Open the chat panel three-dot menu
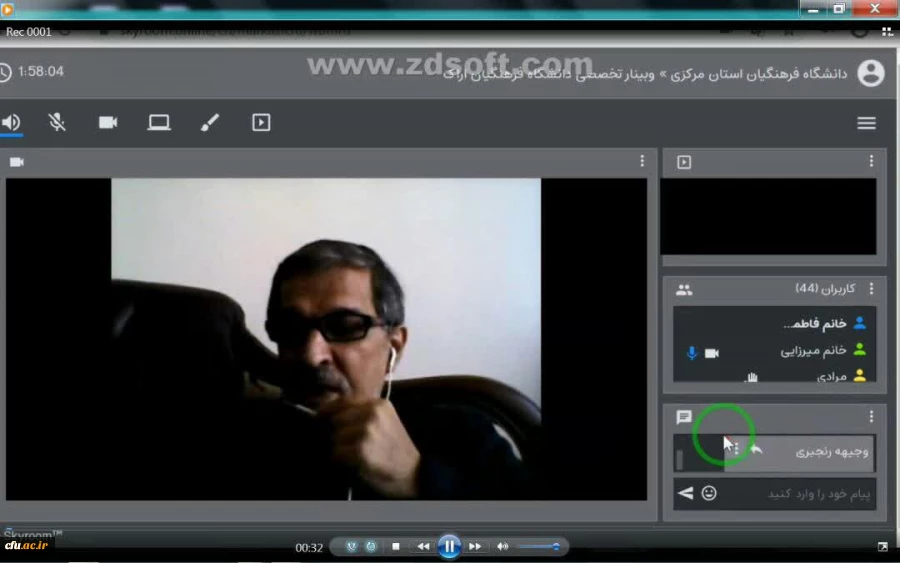 coord(870,417)
